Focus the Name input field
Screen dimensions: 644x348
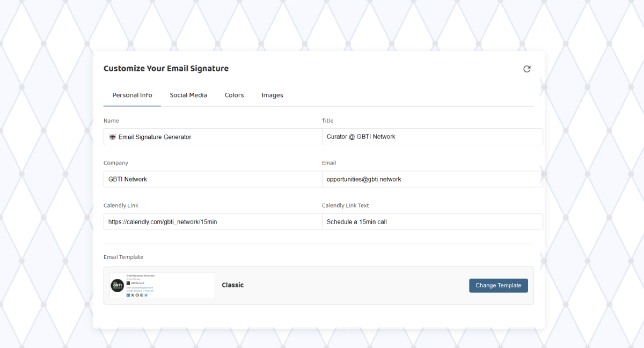point(213,137)
